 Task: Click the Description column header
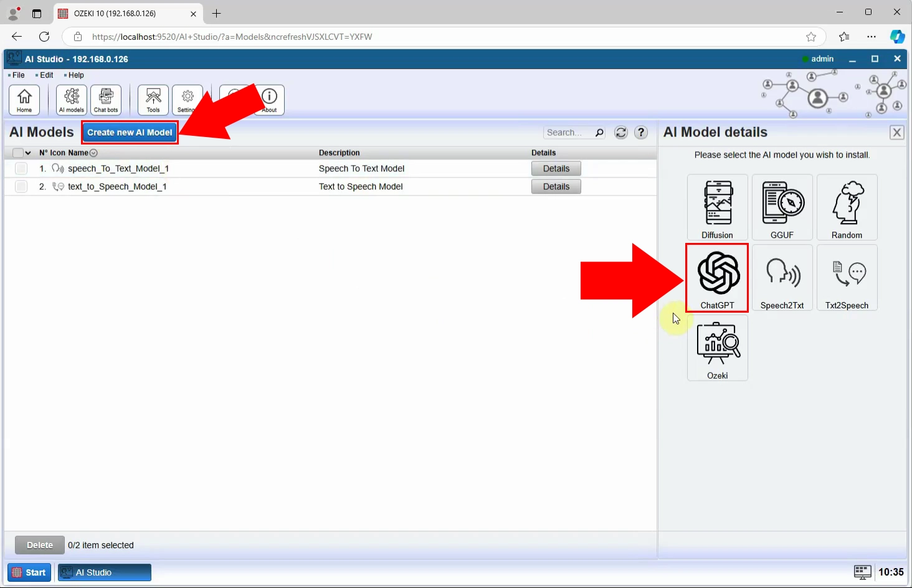click(x=340, y=153)
